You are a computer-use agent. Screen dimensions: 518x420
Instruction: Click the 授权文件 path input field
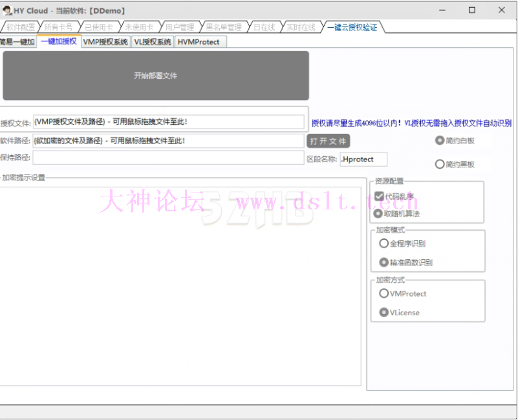168,122
